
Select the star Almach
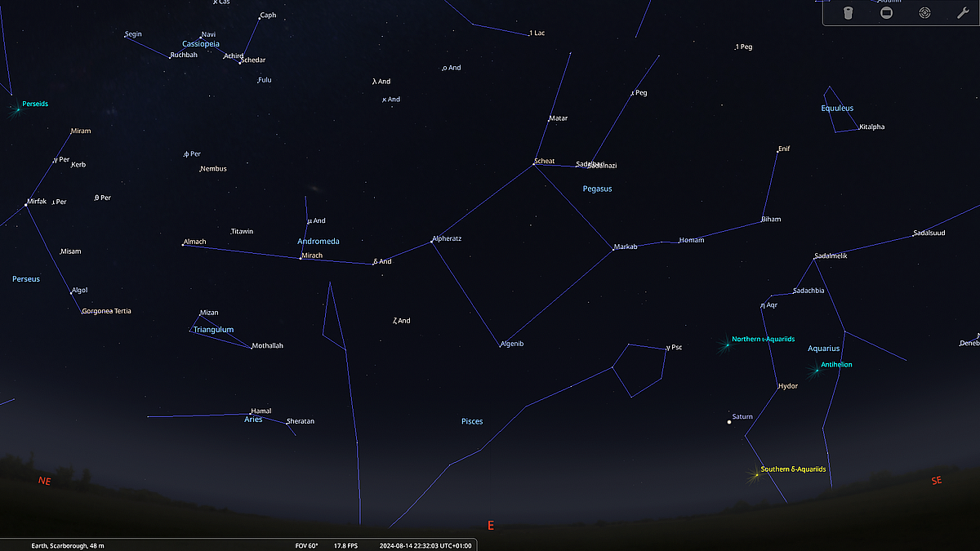pyautogui.click(x=183, y=244)
